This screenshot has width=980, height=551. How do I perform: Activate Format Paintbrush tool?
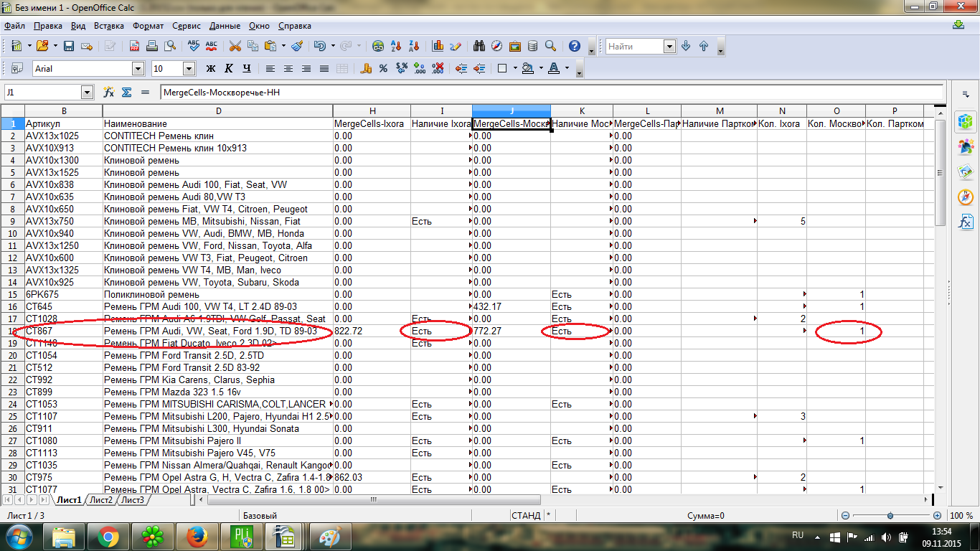297,46
